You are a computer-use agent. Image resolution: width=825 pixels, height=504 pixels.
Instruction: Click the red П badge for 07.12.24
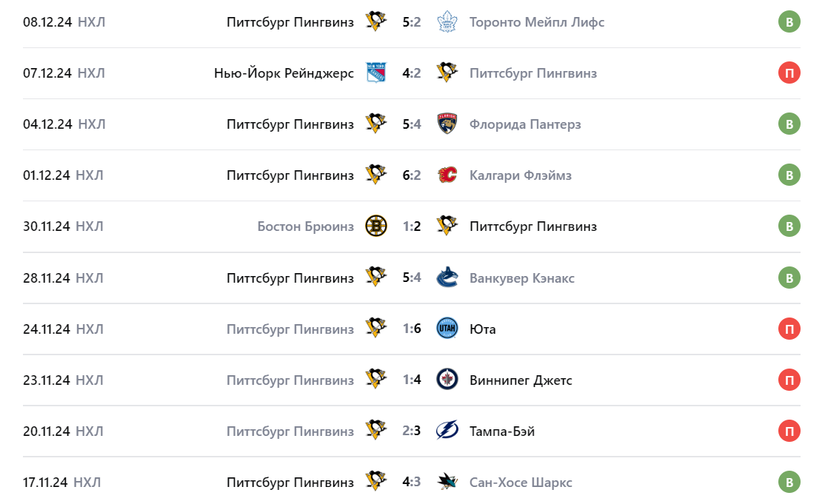[x=789, y=73]
